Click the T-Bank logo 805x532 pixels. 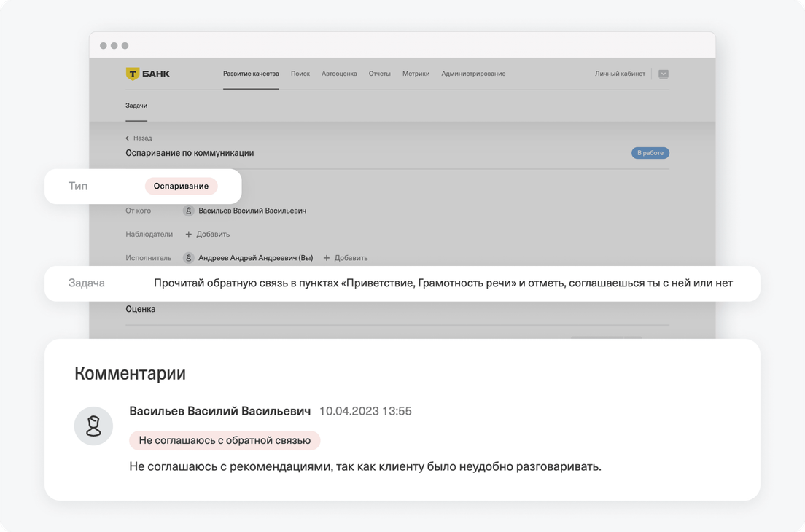(148, 74)
